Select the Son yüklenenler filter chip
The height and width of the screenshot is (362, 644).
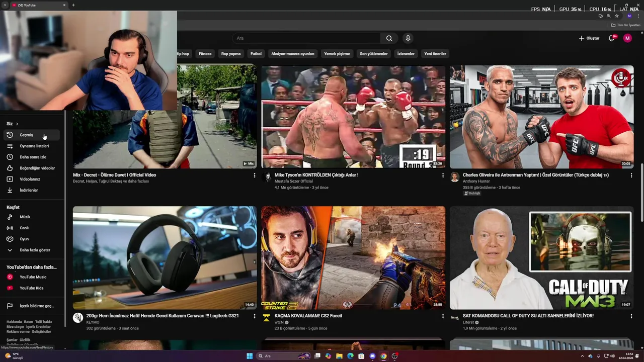[374, 54]
